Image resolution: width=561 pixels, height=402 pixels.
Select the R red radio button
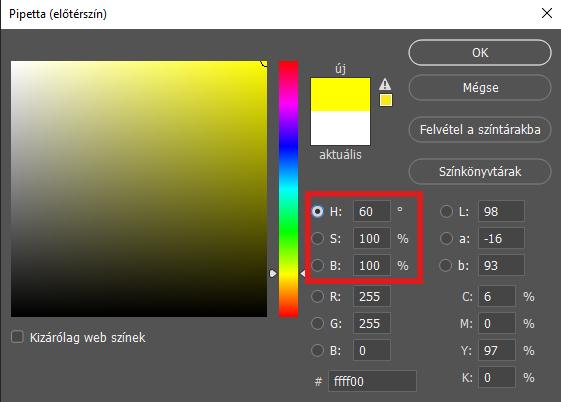coord(317,296)
